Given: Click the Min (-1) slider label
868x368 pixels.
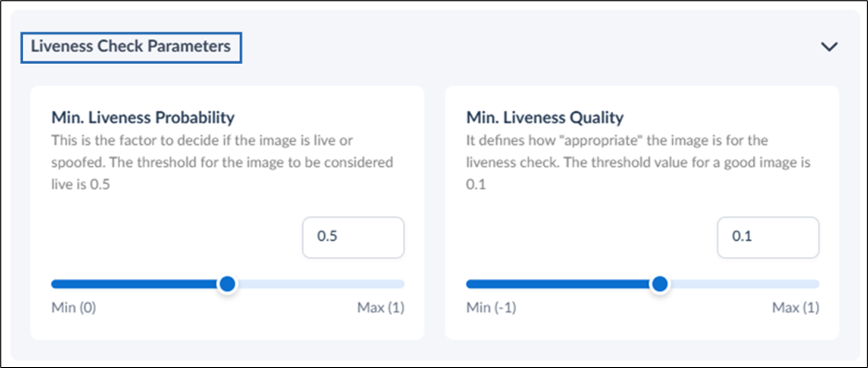Looking at the screenshot, I should [x=491, y=308].
